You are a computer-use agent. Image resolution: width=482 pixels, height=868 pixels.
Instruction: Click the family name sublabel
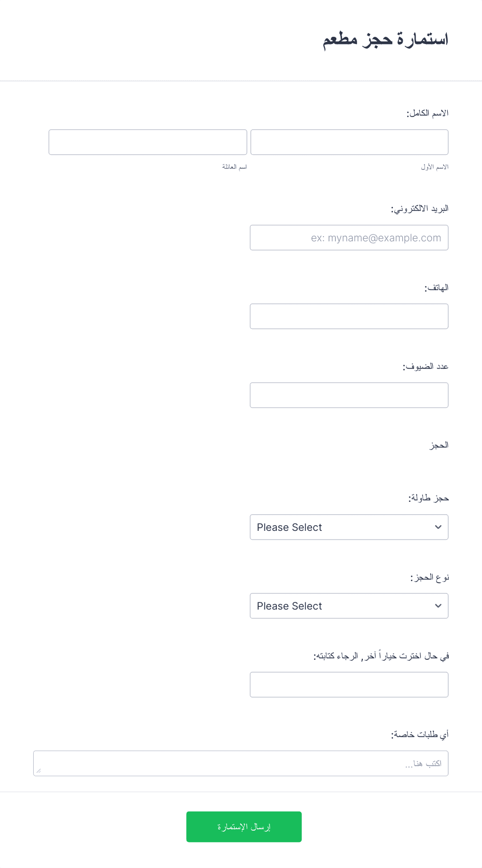click(235, 167)
